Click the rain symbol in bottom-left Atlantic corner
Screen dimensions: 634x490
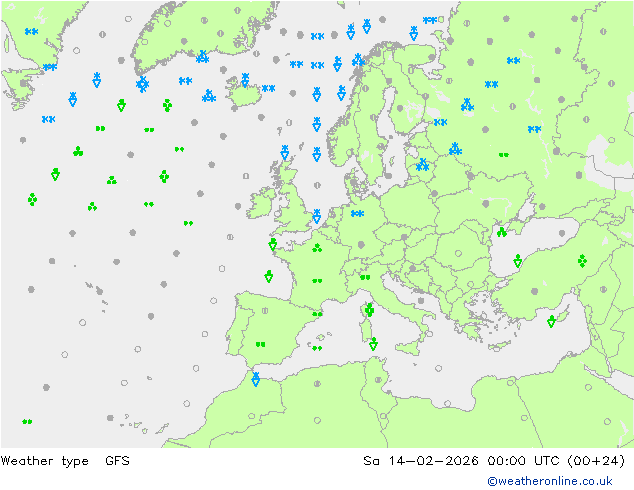click(x=27, y=422)
